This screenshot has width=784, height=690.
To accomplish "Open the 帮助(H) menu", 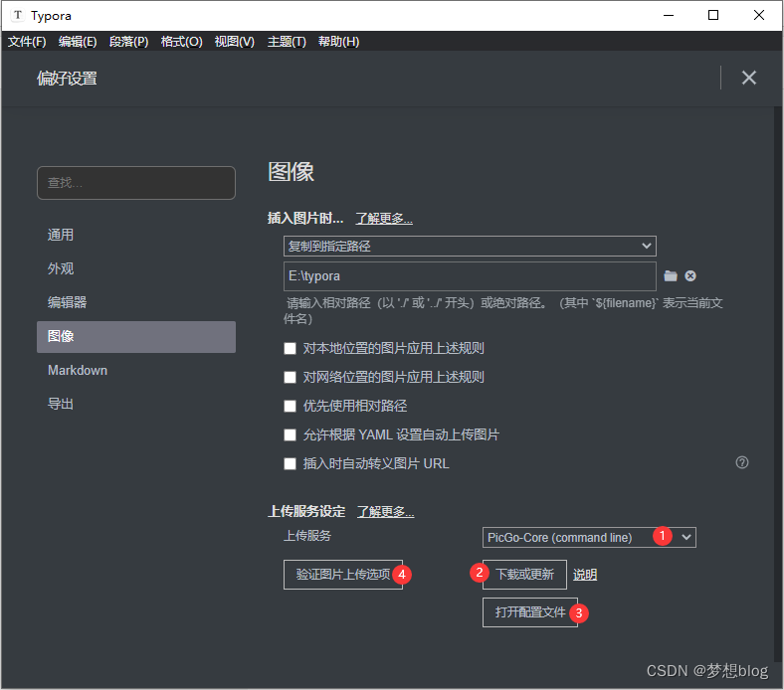I will pyautogui.click(x=338, y=42).
